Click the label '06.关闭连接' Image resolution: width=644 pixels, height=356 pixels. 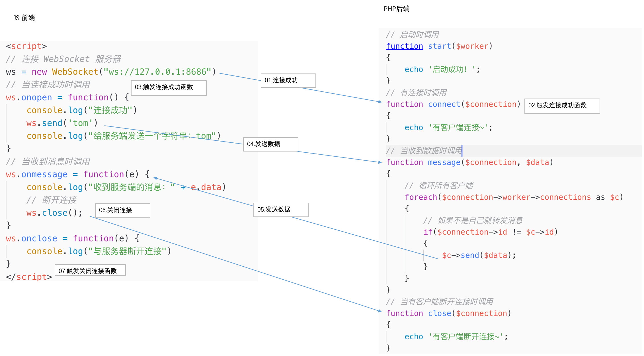click(122, 210)
